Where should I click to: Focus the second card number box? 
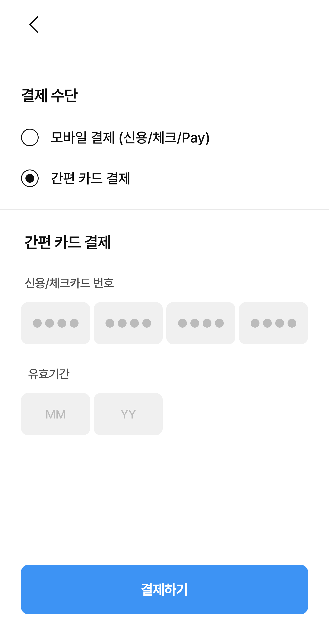click(x=128, y=323)
